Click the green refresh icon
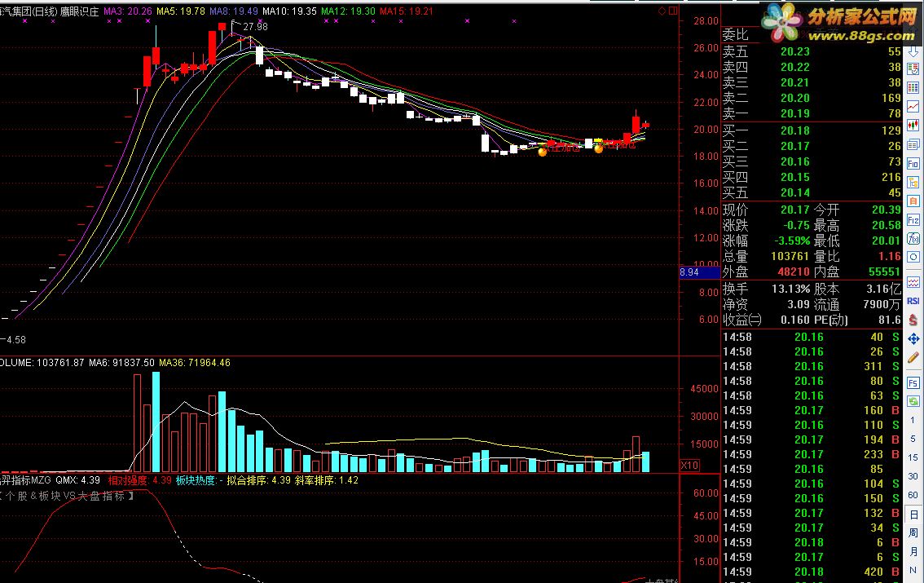Viewport: 924px width, 583px height. point(913,401)
